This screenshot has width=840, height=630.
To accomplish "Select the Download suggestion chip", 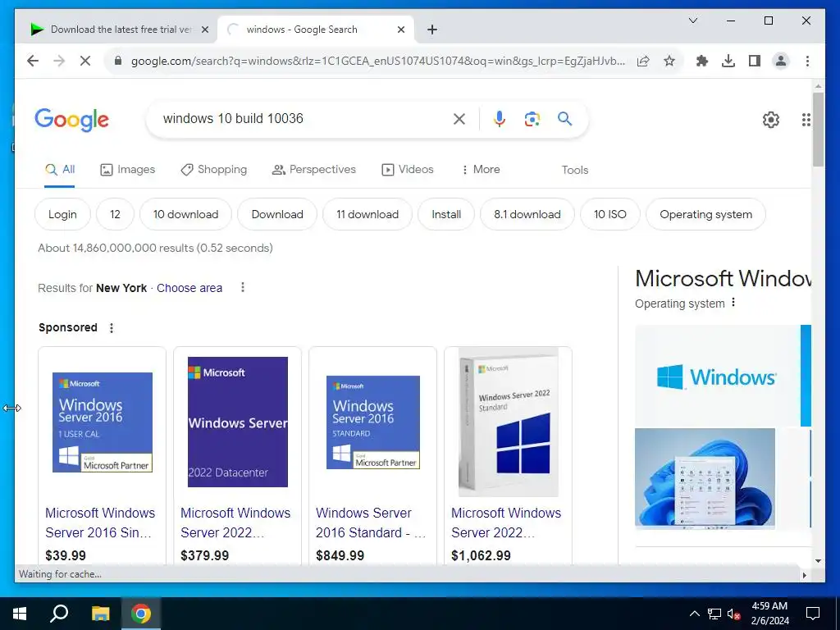I will click(x=277, y=214).
